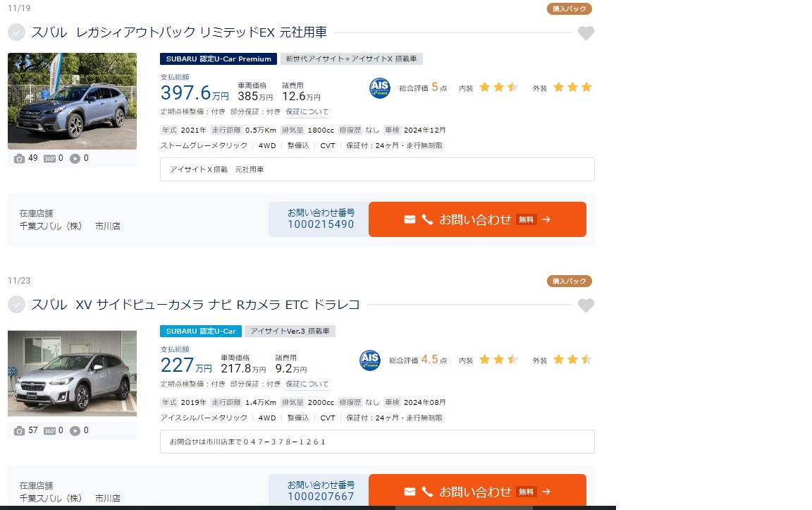Open the Legacy Outback リミテッドEX title
The image size is (812, 510).
pyautogui.click(x=178, y=32)
